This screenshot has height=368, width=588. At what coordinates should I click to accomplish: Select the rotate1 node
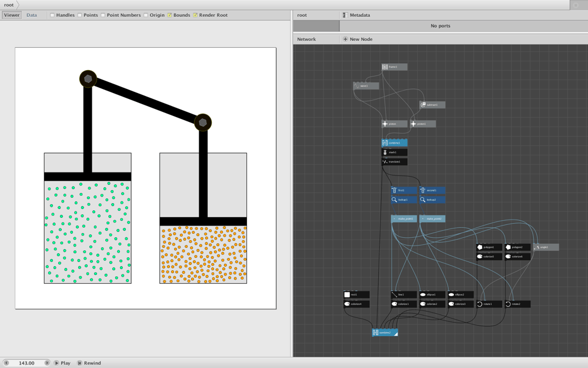489,304
